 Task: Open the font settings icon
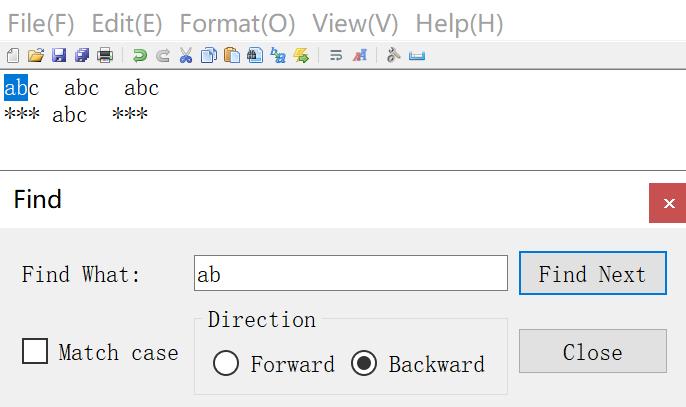[x=360, y=56]
